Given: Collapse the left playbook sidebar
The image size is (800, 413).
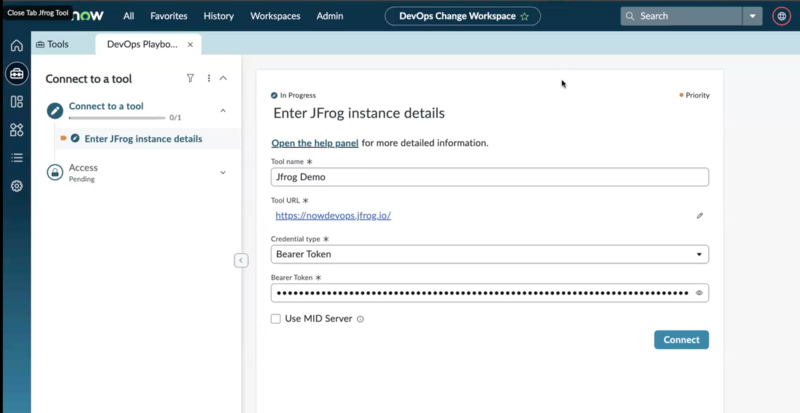Looking at the screenshot, I should (241, 260).
